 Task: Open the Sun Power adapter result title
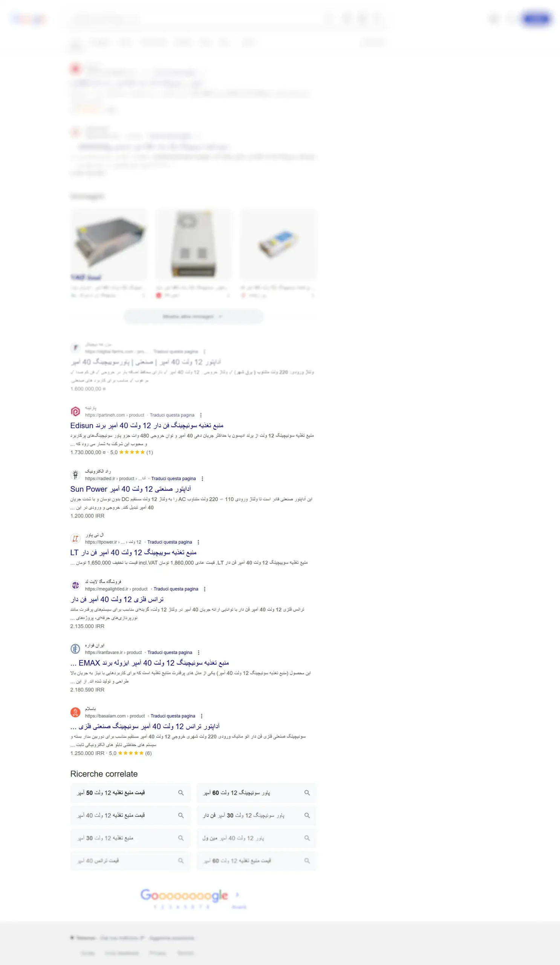[130, 489]
